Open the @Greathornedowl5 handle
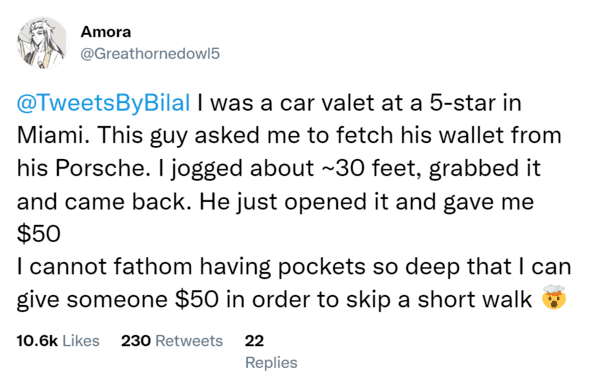This screenshot has width=600, height=385. pos(150,54)
